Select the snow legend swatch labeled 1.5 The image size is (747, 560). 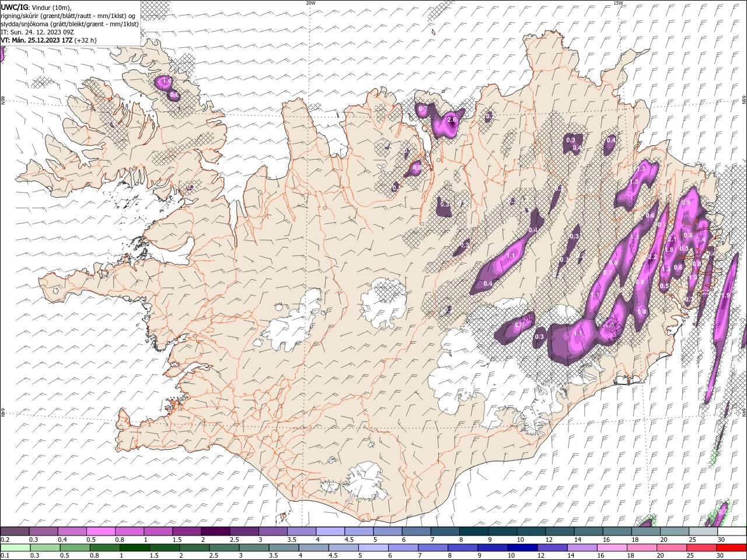[x=187, y=531]
